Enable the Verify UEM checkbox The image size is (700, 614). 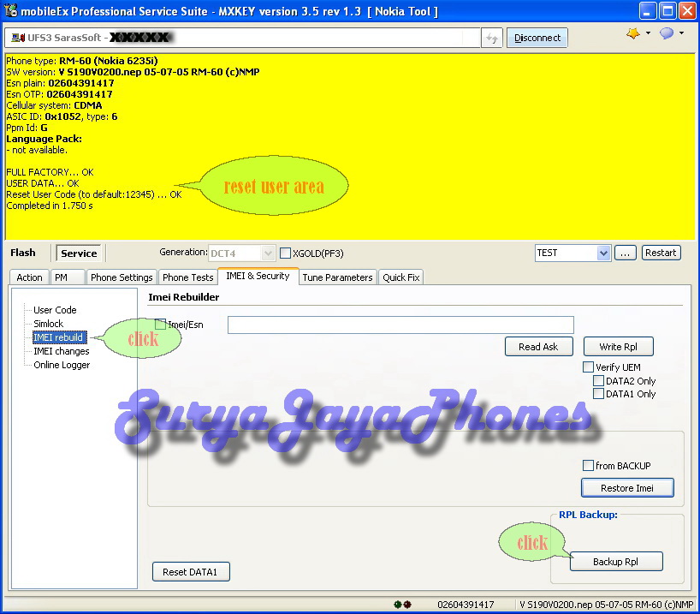point(589,367)
